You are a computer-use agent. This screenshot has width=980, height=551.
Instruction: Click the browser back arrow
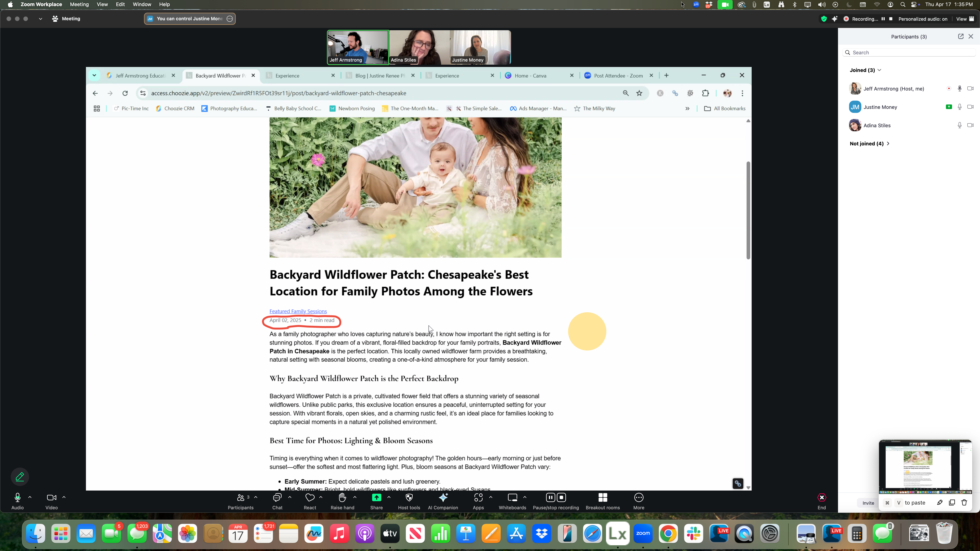[x=95, y=93]
